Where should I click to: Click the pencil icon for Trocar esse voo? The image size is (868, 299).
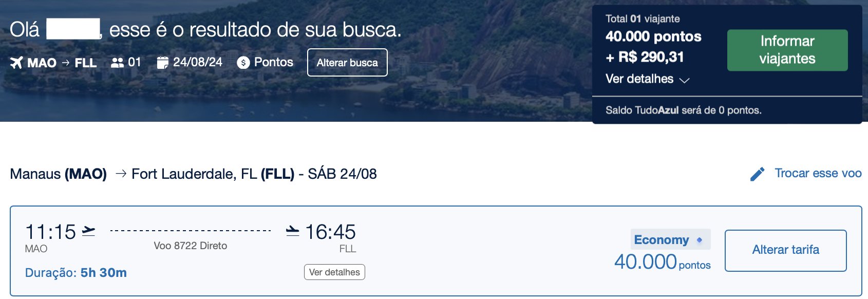point(758,174)
